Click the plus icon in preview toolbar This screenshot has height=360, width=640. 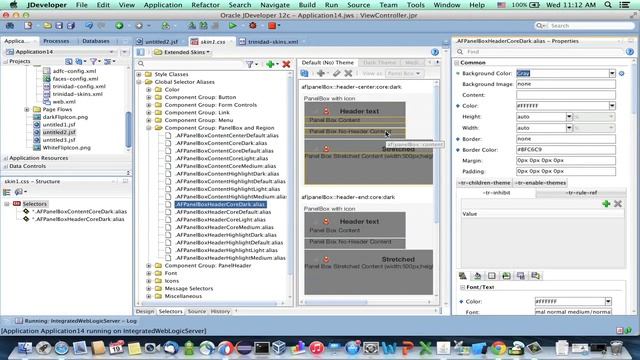coord(321,73)
